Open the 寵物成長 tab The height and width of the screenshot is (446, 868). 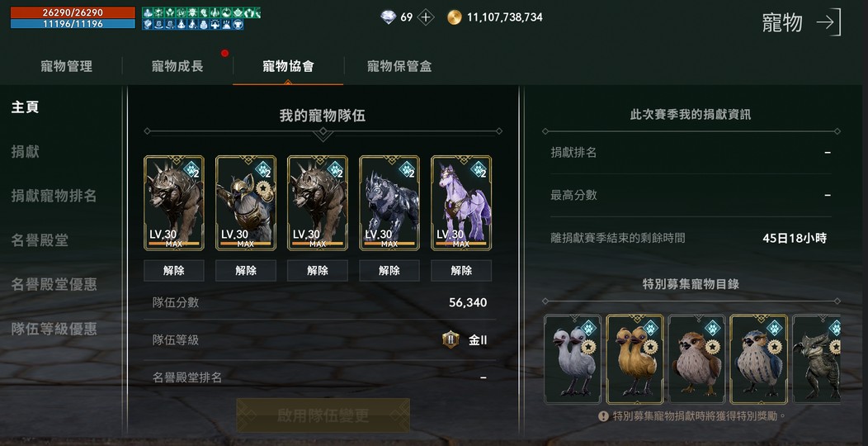(x=177, y=66)
